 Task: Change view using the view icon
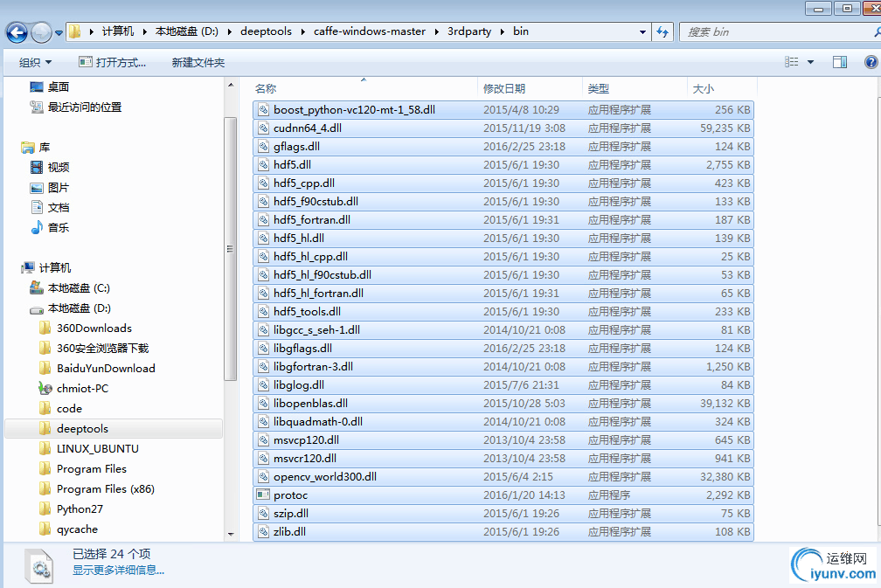(x=792, y=62)
